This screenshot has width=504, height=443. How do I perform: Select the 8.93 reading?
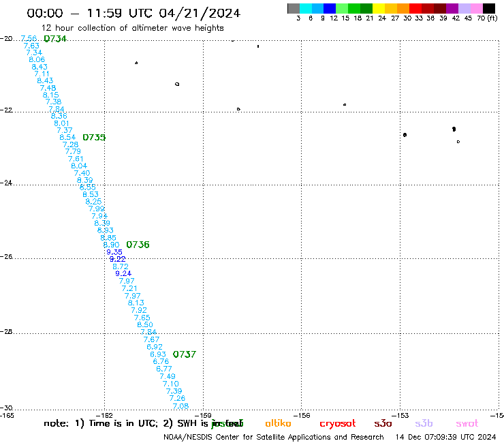(x=105, y=230)
